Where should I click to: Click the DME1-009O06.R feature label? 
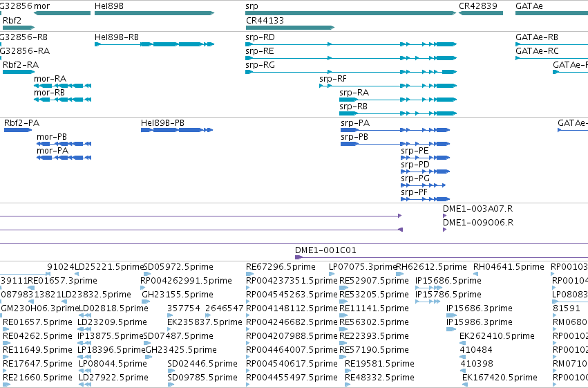click(x=478, y=223)
